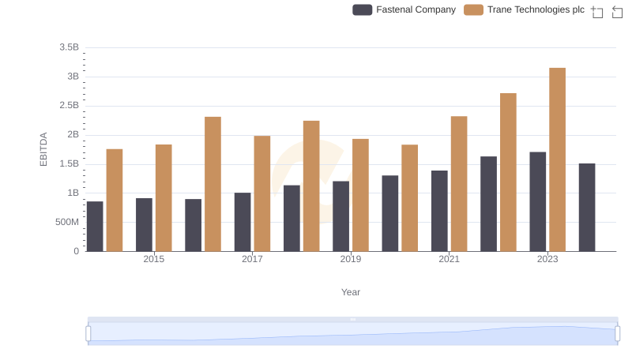Click inside the zoom slider preview area
The image size is (632, 364).
352,334
